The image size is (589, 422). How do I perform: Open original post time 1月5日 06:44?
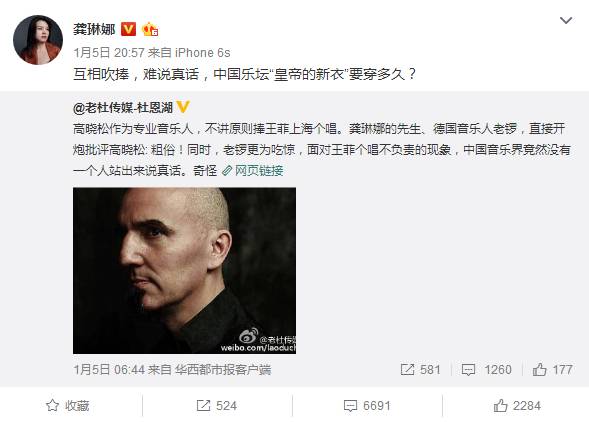pos(109,370)
